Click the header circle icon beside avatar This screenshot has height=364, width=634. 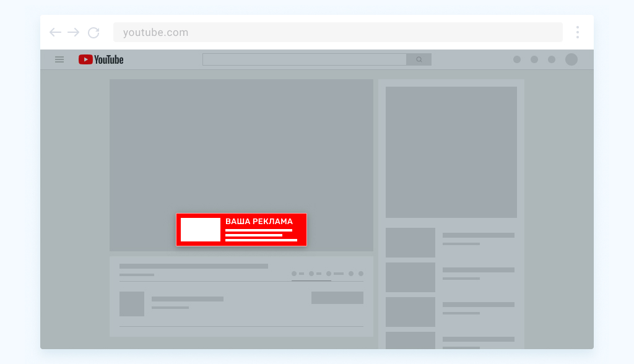(552, 59)
